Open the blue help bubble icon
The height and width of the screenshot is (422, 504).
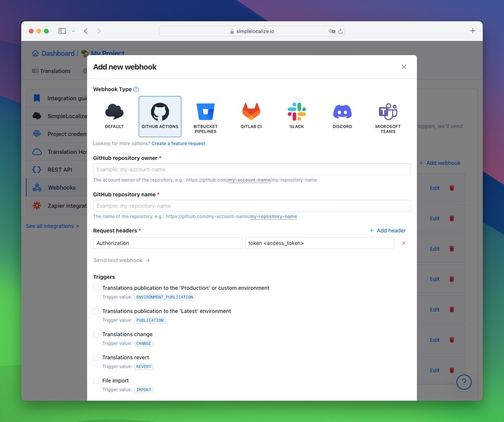[x=464, y=382]
